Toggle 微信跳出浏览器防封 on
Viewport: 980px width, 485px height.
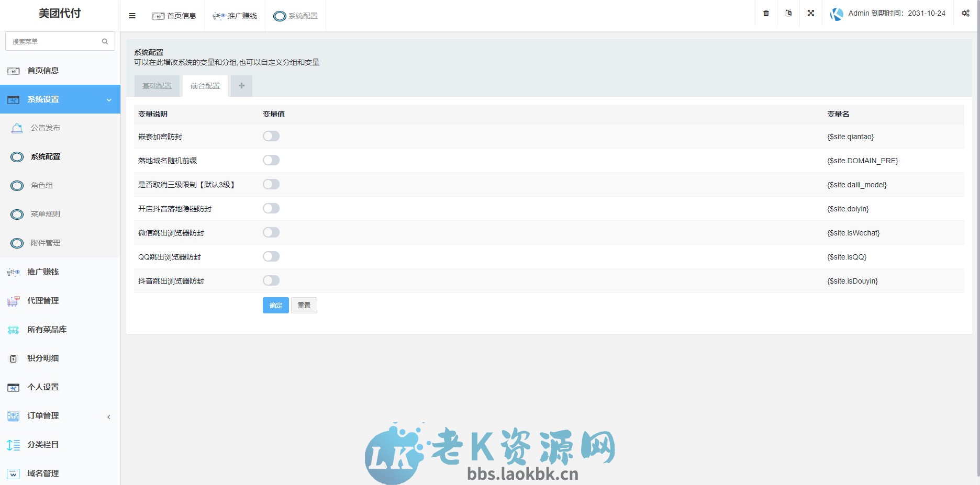[271, 232]
